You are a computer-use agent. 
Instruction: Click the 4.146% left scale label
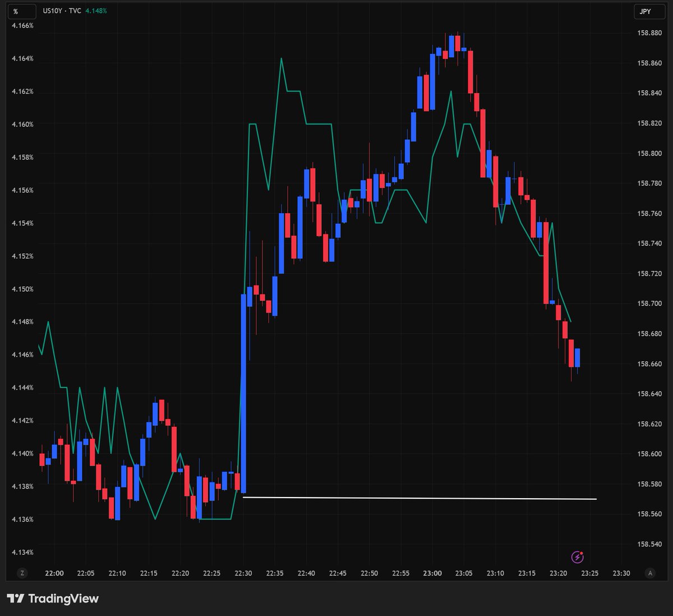22,355
